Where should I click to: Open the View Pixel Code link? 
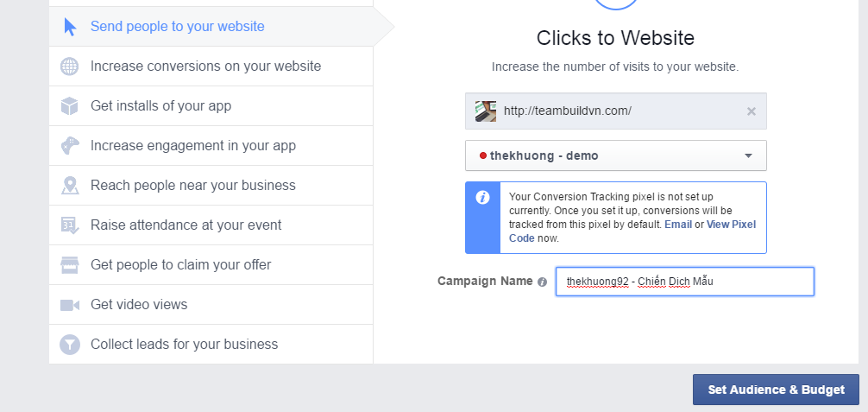coord(730,225)
